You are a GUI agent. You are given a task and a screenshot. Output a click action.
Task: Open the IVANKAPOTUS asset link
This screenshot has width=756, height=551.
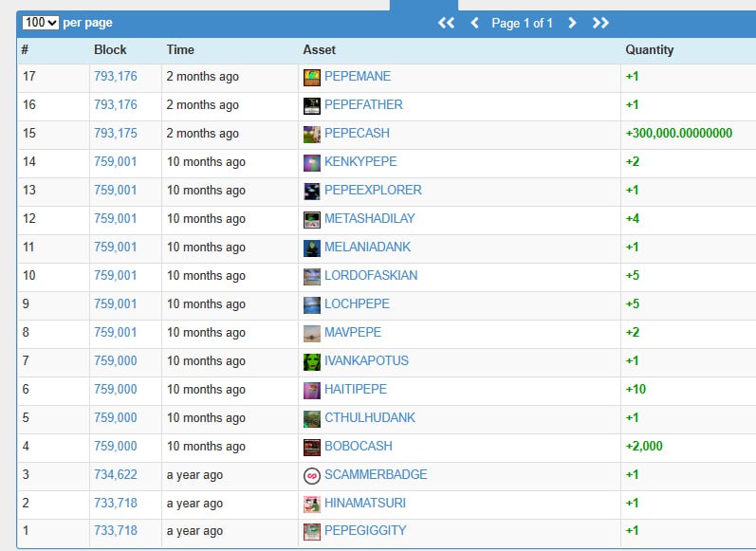click(366, 360)
